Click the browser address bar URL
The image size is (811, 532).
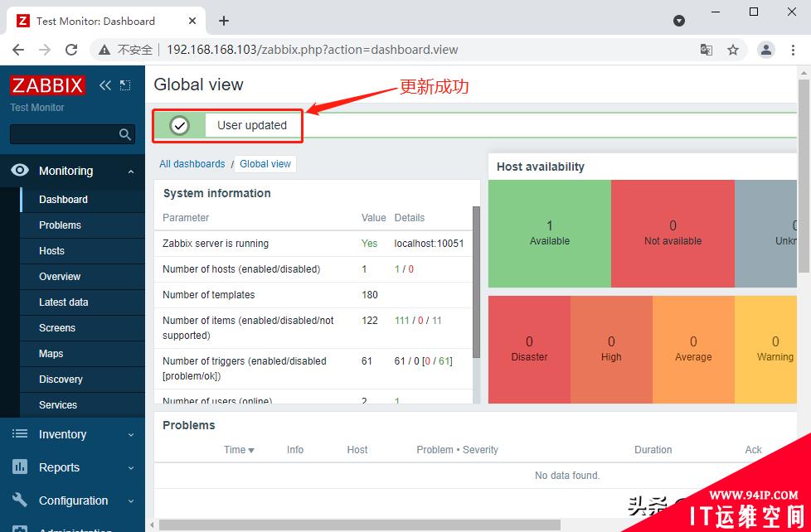pos(313,50)
